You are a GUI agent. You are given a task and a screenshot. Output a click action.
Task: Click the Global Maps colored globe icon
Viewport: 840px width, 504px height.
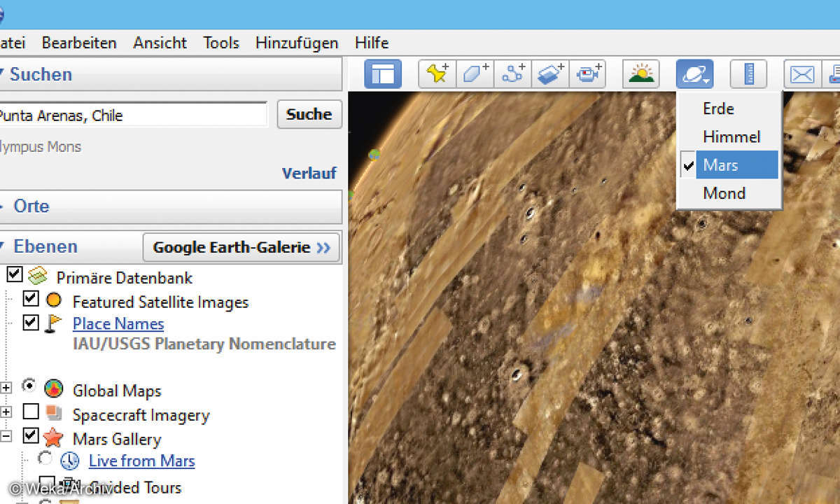point(53,390)
